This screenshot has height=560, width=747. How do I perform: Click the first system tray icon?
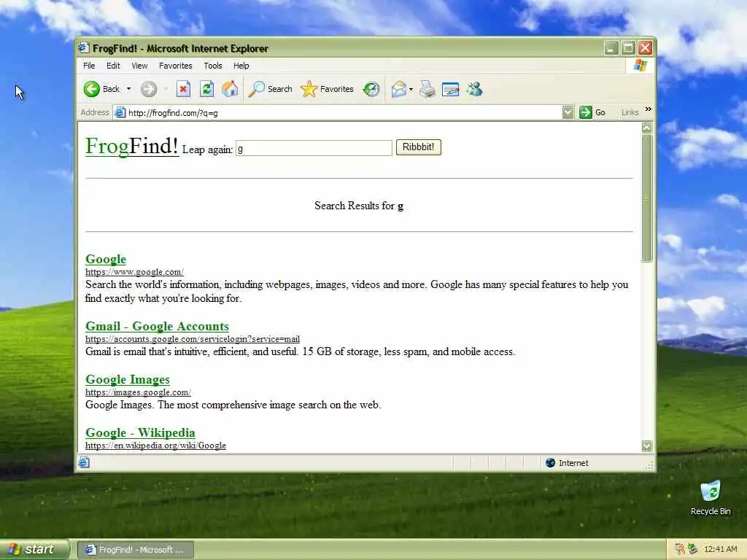[680, 549]
